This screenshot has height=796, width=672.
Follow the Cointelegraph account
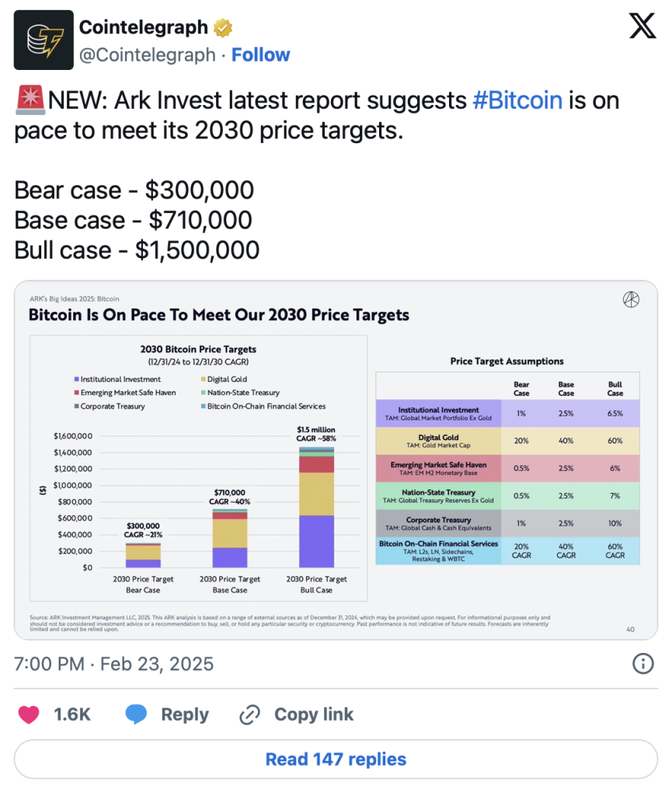pos(261,55)
